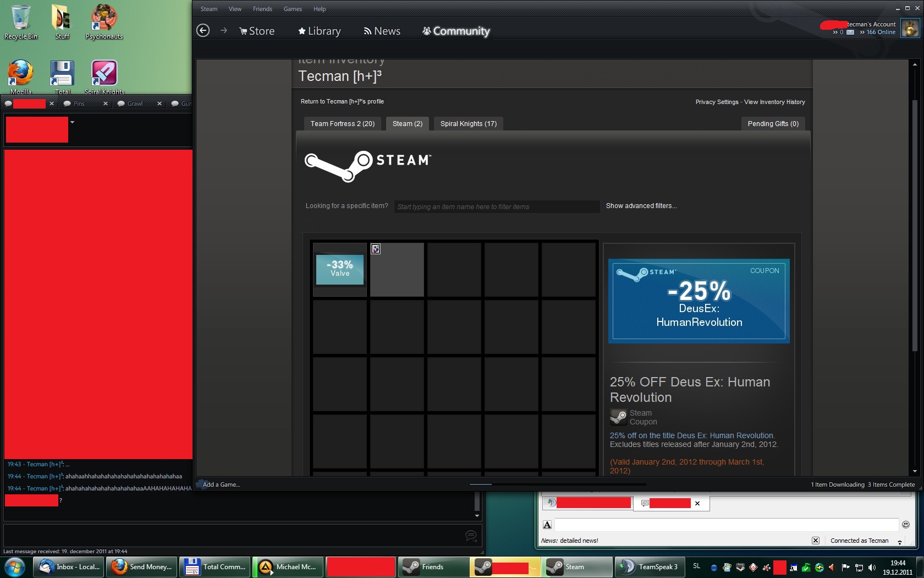Click the emoticon smiley in messenger window
The width and height of the screenshot is (924, 578).
click(x=906, y=525)
